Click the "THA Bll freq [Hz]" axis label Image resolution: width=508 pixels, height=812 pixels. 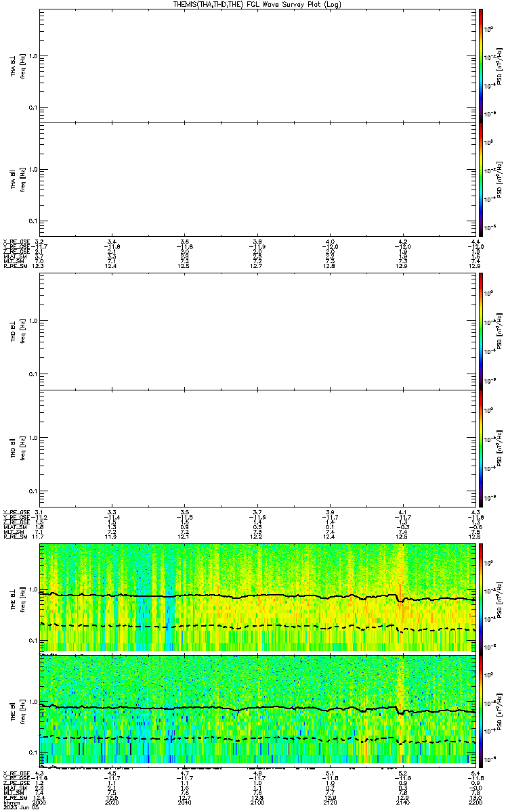pos(18,179)
